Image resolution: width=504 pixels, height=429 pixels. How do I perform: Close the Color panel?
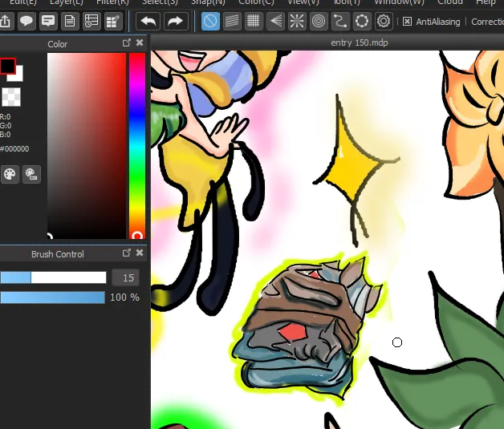coord(140,42)
